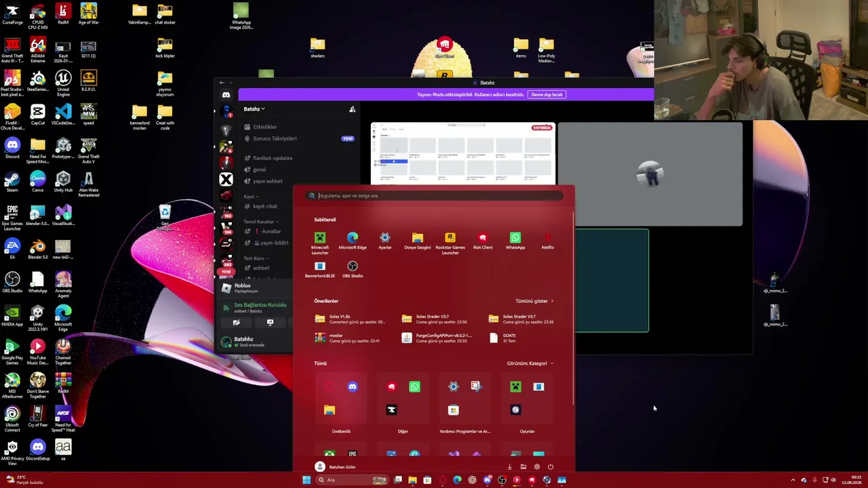Launch Microsoft Edge from pinned apps

[x=353, y=241]
